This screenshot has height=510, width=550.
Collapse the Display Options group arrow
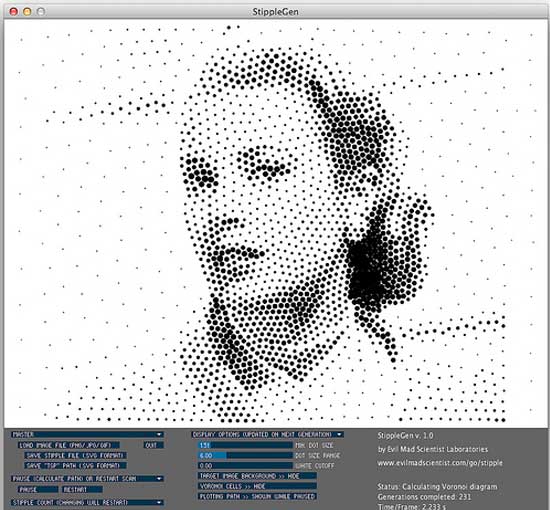coord(339,435)
